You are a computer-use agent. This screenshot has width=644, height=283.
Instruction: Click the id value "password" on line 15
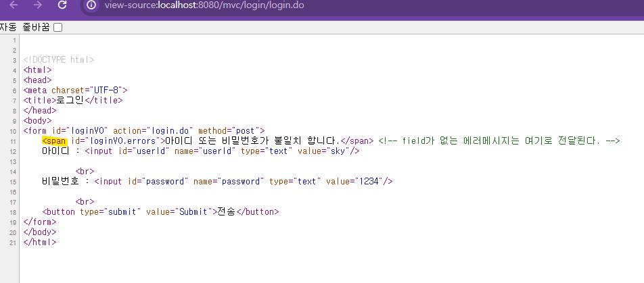(165, 181)
